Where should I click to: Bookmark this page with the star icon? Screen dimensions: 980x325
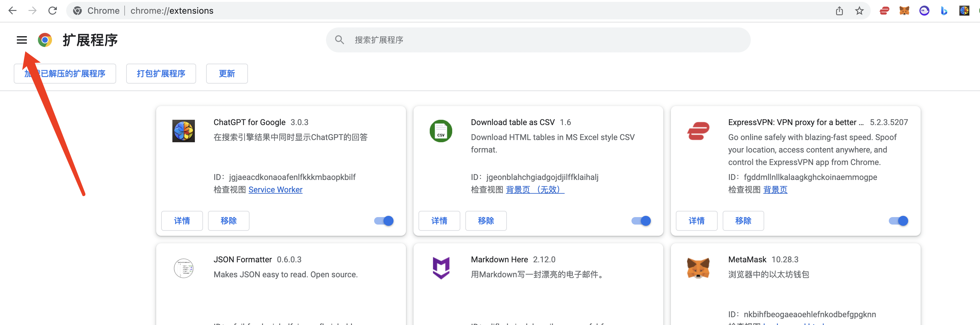[859, 11]
